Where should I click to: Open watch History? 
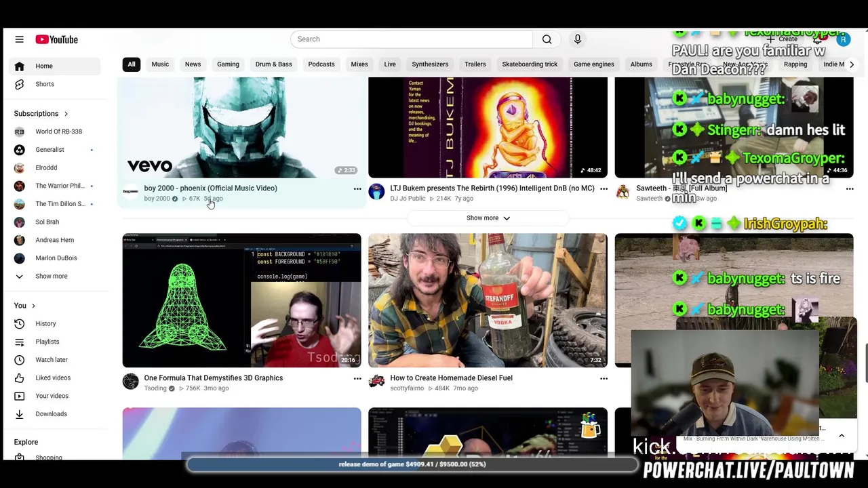point(54,324)
